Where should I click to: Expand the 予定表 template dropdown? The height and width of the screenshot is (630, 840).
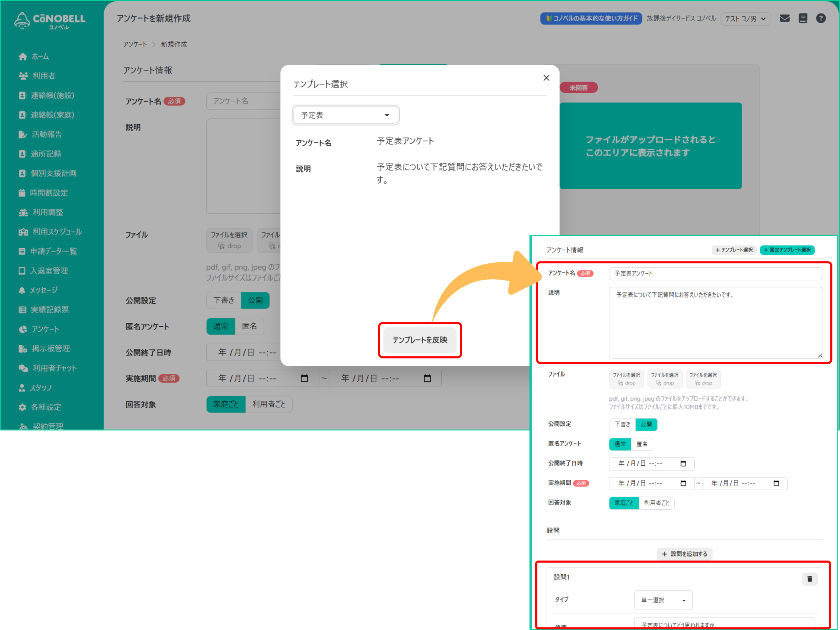[345, 115]
